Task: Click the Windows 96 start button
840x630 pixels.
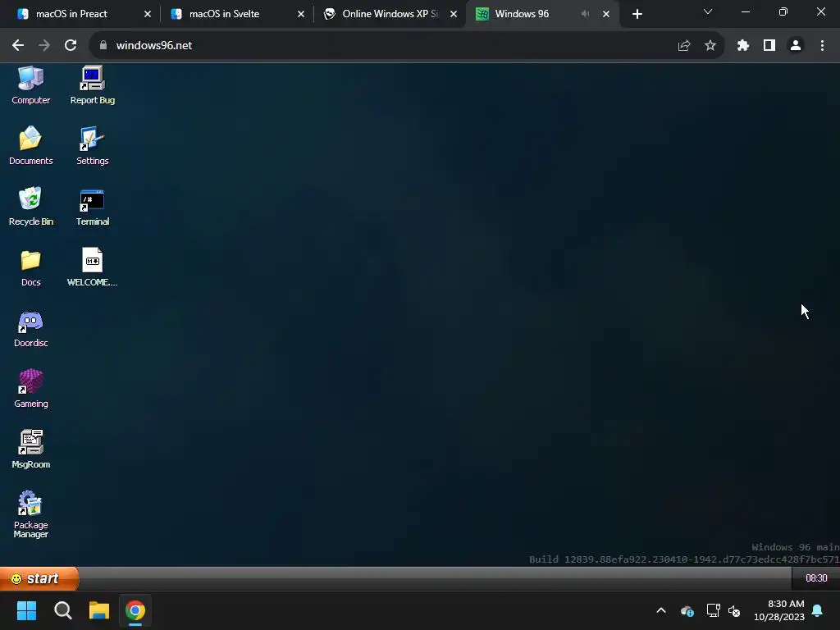Action: point(39,578)
